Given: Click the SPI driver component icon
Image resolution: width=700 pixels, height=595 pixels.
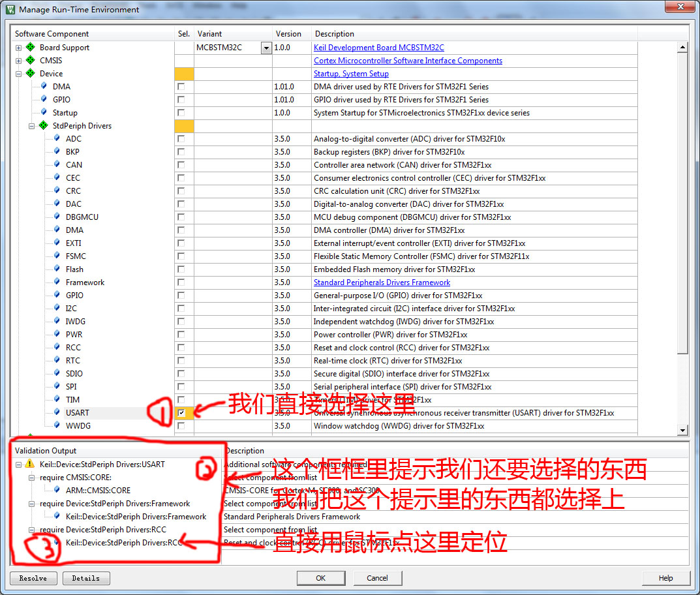Looking at the screenshot, I should [x=57, y=386].
